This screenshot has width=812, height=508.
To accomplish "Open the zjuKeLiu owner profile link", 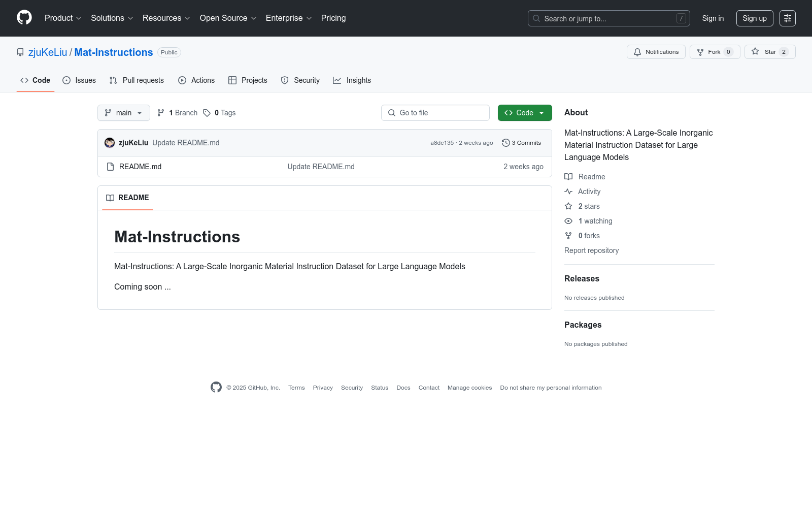I will tap(48, 52).
